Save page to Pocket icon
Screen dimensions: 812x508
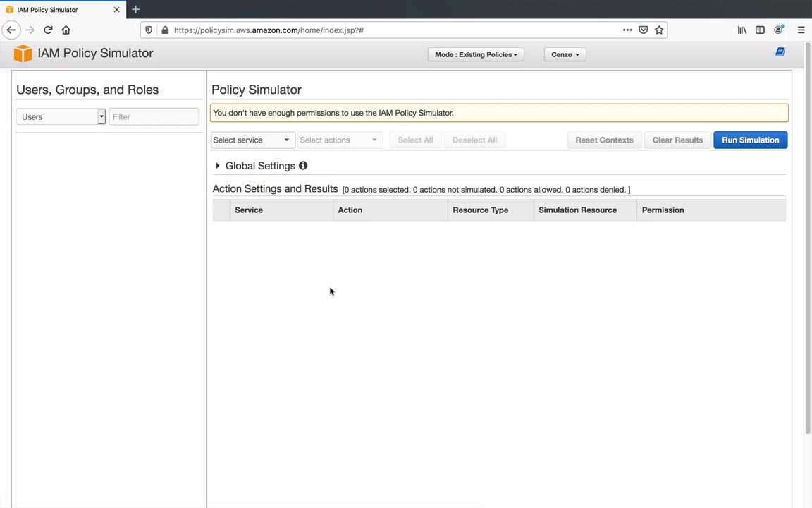[x=643, y=30]
